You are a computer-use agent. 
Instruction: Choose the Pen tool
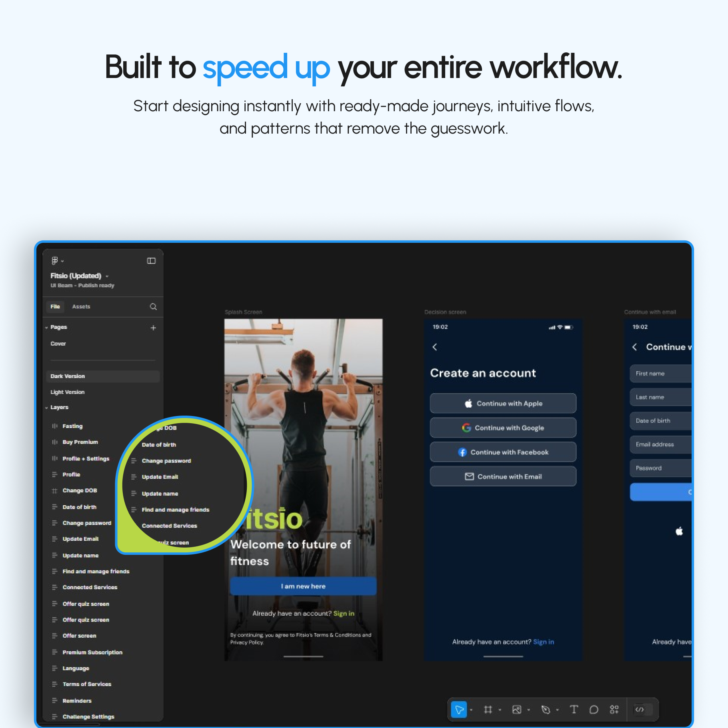(545, 710)
